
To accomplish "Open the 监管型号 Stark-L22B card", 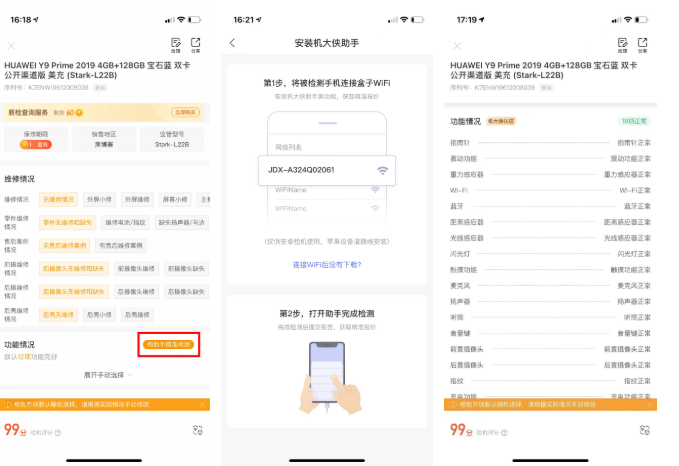I will point(172,139).
